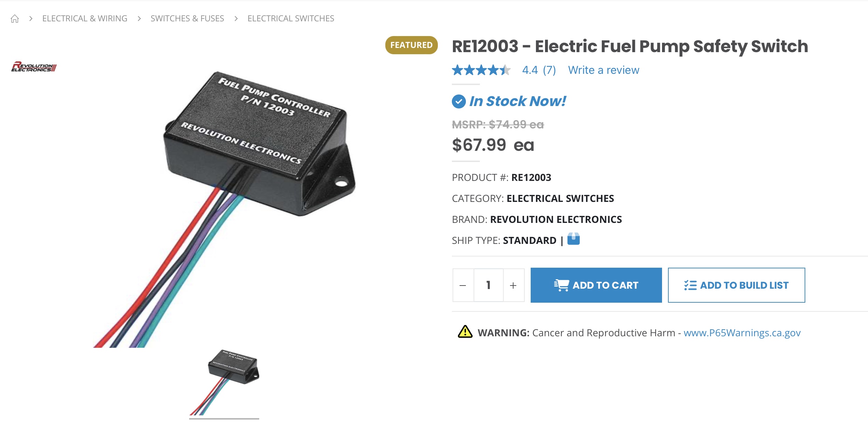This screenshot has width=868, height=436.
Task: Add the fuel pump switch to cart
Action: pyautogui.click(x=596, y=286)
